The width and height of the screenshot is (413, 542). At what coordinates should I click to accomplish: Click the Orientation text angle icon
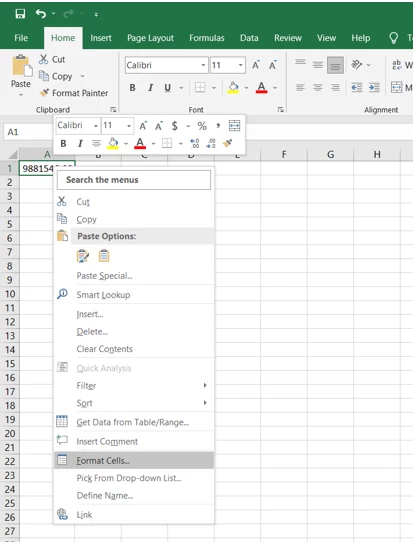tap(357, 65)
